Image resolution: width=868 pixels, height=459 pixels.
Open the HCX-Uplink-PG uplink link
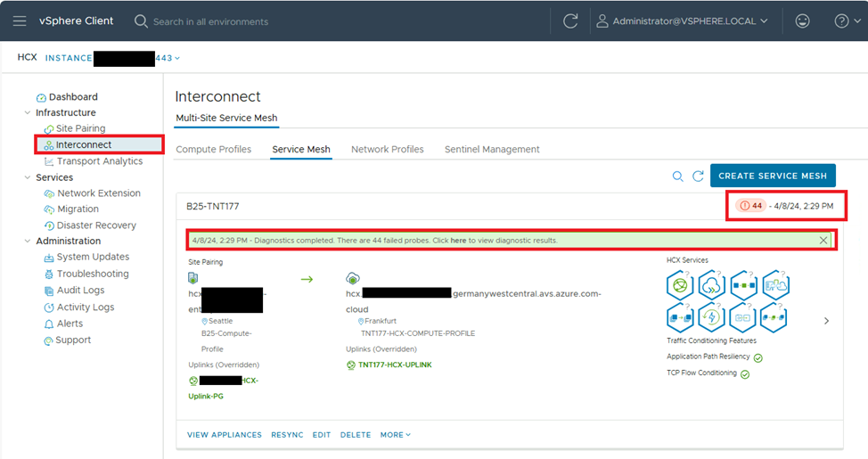pyautogui.click(x=223, y=388)
